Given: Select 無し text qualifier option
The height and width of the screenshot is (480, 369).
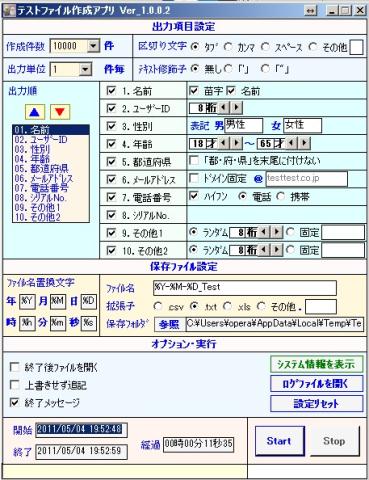Looking at the screenshot, I should [195, 69].
